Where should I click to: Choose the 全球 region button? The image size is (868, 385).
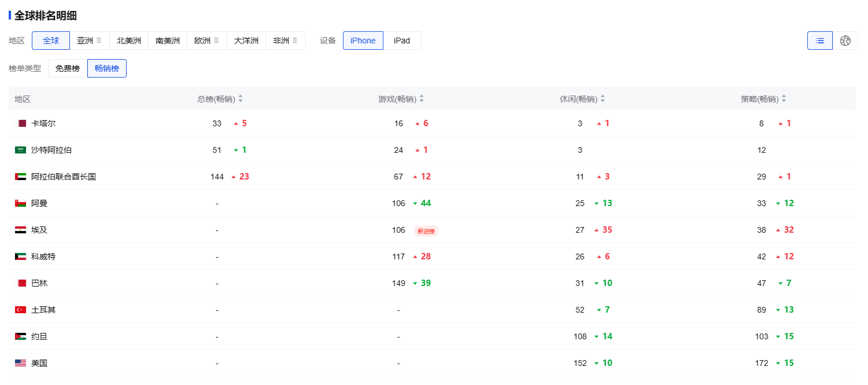pos(51,41)
